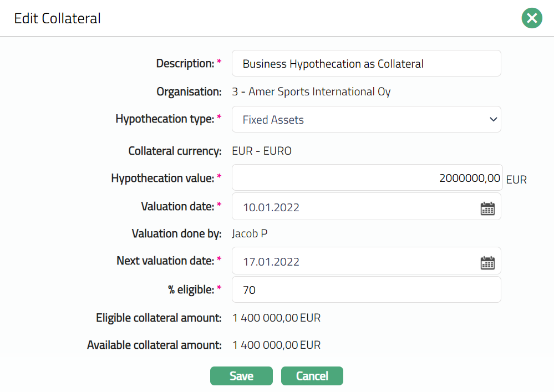Save the collateral changes
The image size is (554, 392).
[x=241, y=376]
